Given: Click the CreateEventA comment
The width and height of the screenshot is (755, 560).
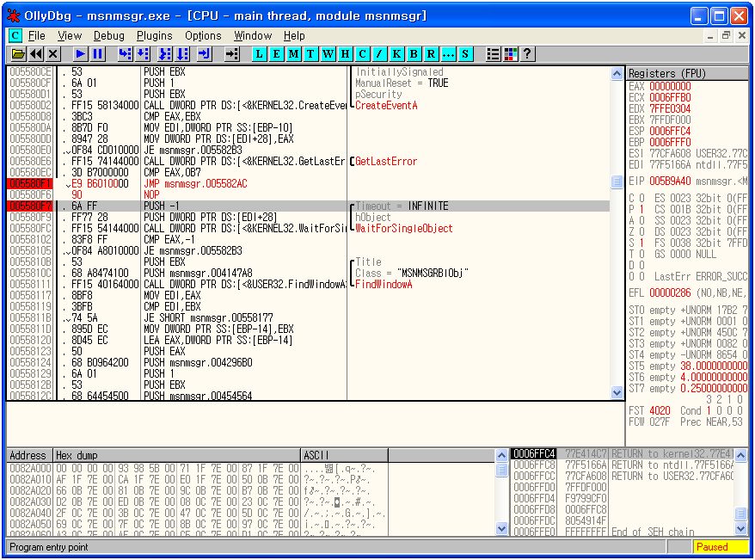Looking at the screenshot, I should click(x=386, y=106).
